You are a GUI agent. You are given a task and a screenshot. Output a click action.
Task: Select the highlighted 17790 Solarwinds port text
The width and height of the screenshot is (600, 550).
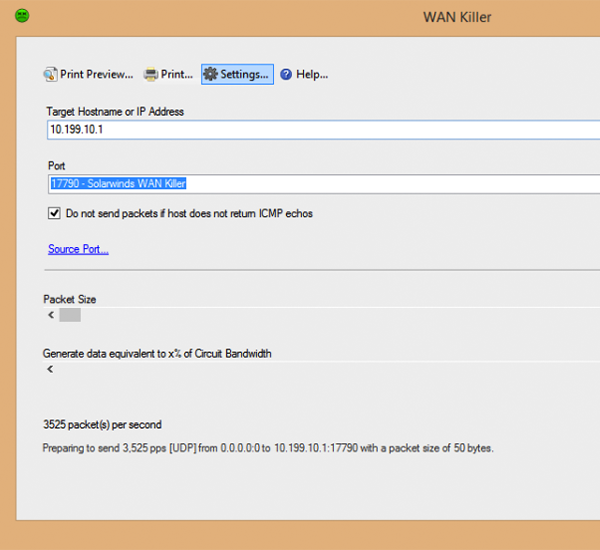coord(118,183)
